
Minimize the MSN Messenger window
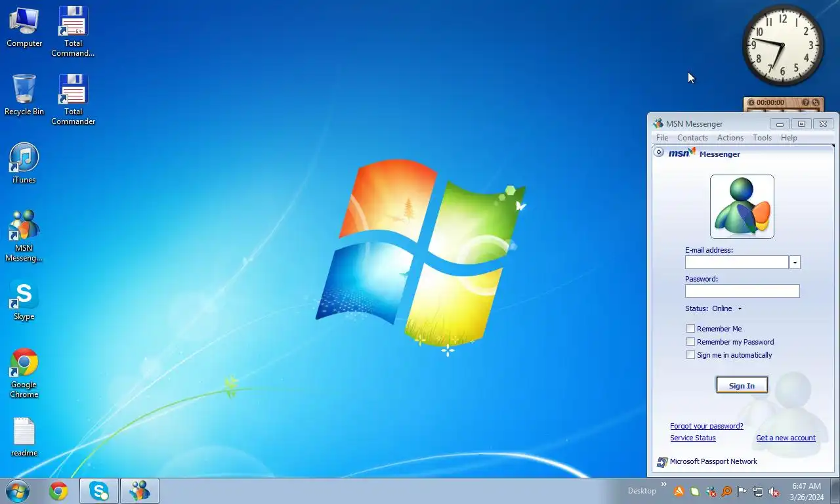[x=780, y=123]
